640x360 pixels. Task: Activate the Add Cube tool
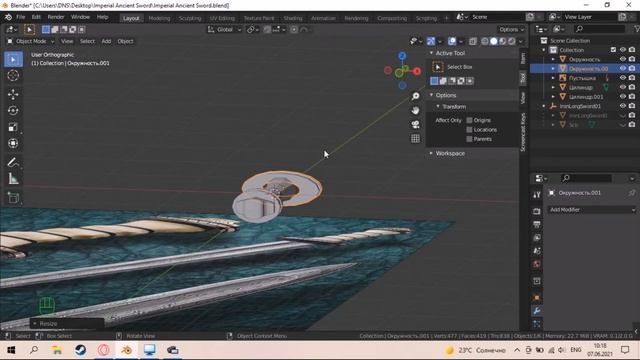[x=13, y=198]
